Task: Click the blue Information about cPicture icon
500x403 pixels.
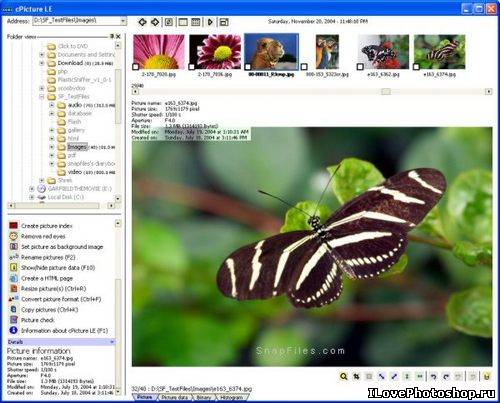Action: point(13,330)
